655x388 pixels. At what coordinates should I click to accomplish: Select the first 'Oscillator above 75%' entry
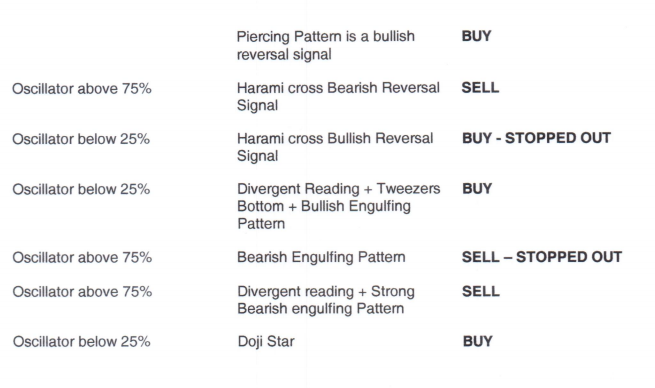point(82,89)
